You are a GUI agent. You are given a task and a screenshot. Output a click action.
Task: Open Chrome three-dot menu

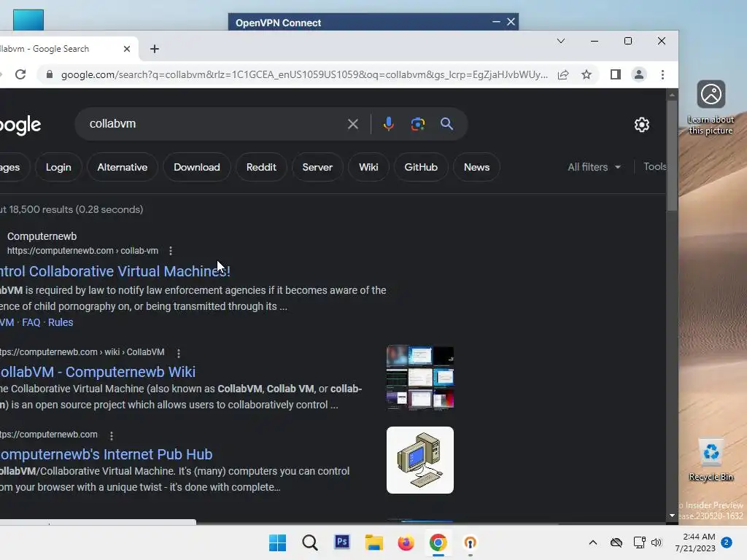pos(662,75)
